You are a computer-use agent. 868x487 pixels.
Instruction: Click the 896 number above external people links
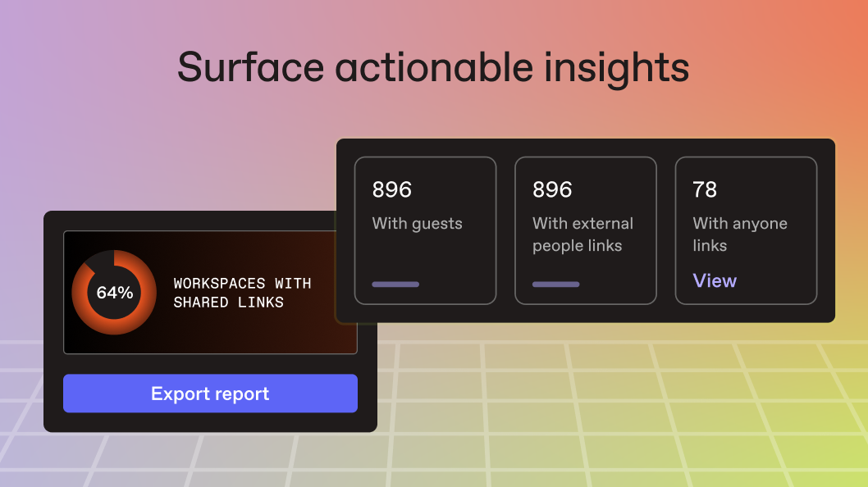coord(552,190)
